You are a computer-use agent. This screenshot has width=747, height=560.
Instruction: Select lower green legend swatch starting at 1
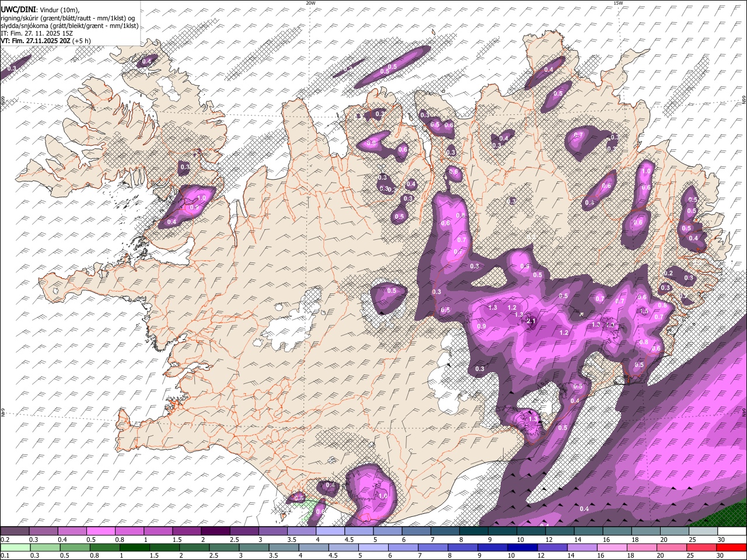coord(134,547)
